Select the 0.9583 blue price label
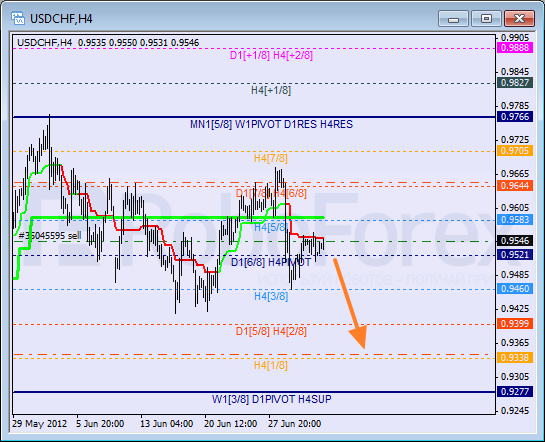The image size is (545, 442). [x=515, y=220]
